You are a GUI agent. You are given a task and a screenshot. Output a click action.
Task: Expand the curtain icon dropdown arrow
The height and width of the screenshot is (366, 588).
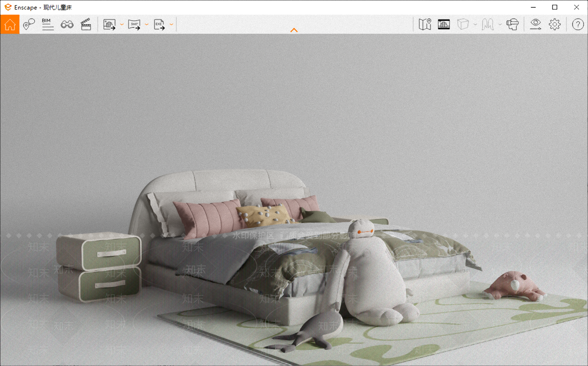(500, 25)
